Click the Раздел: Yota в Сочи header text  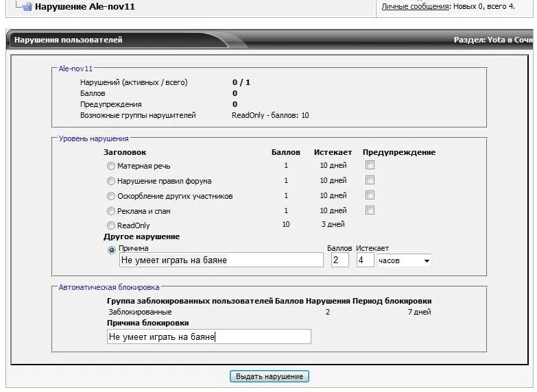coord(493,40)
